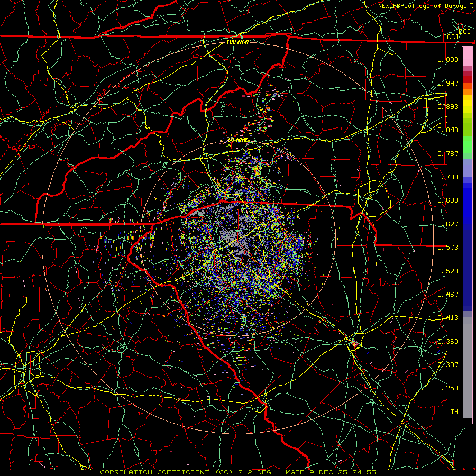Click the 100 NMI range ring label
476x476 pixels.
[237, 42]
